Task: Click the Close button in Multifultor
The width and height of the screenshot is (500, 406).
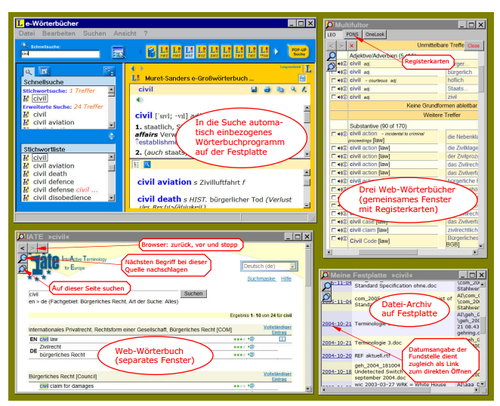Action: coord(473,46)
